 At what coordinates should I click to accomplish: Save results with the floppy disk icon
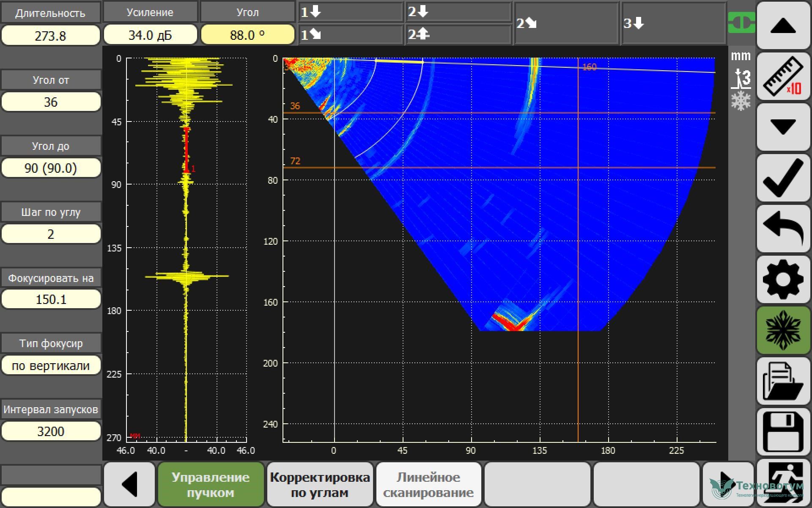[783, 432]
